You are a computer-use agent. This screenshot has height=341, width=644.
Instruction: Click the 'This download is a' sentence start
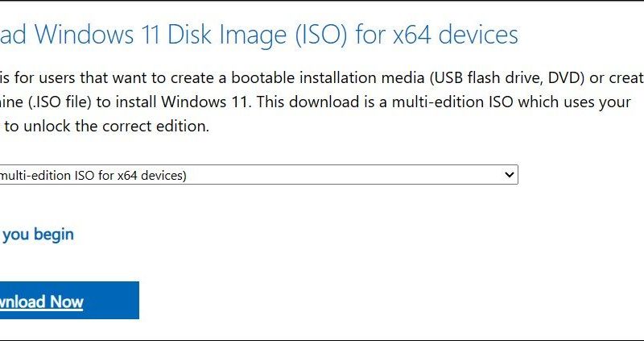[x=320, y=102]
